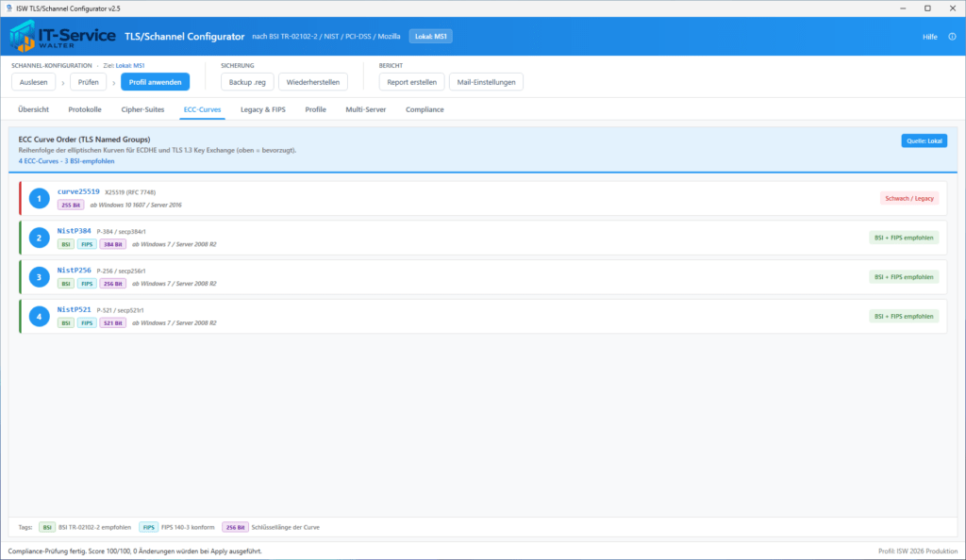Screen dimensions: 966x560
Task: Click BSI + FIPS empfohlen for NistP521
Action: tap(904, 317)
